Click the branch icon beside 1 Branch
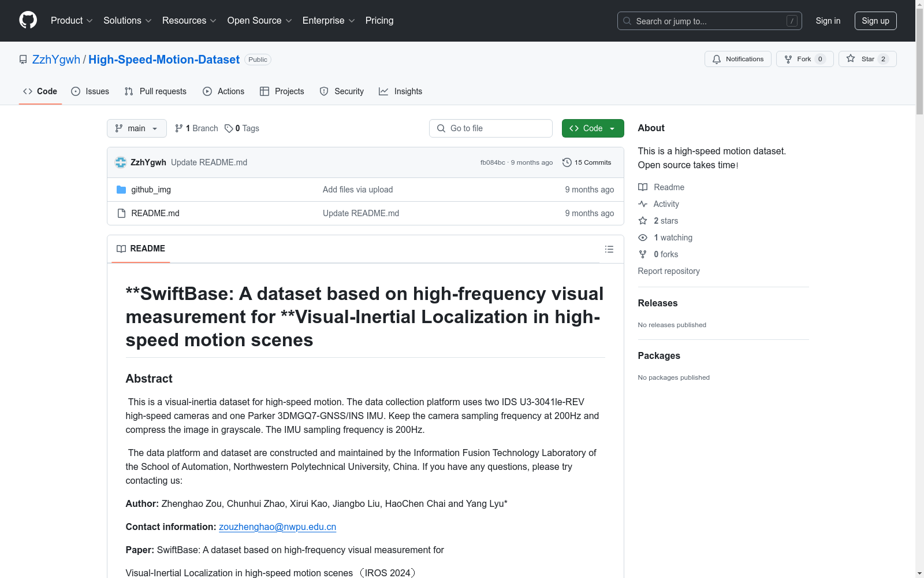Viewport: 924px width, 578px height. coord(179,128)
